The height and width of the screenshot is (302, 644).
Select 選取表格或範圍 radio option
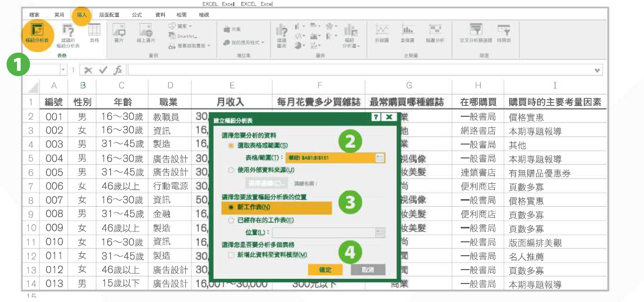[230, 146]
